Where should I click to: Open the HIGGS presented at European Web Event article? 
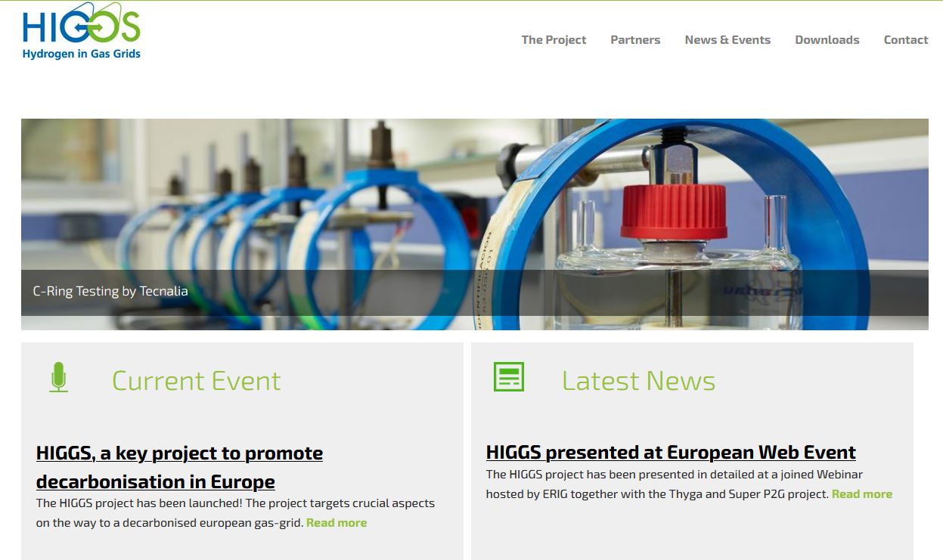[670, 452]
